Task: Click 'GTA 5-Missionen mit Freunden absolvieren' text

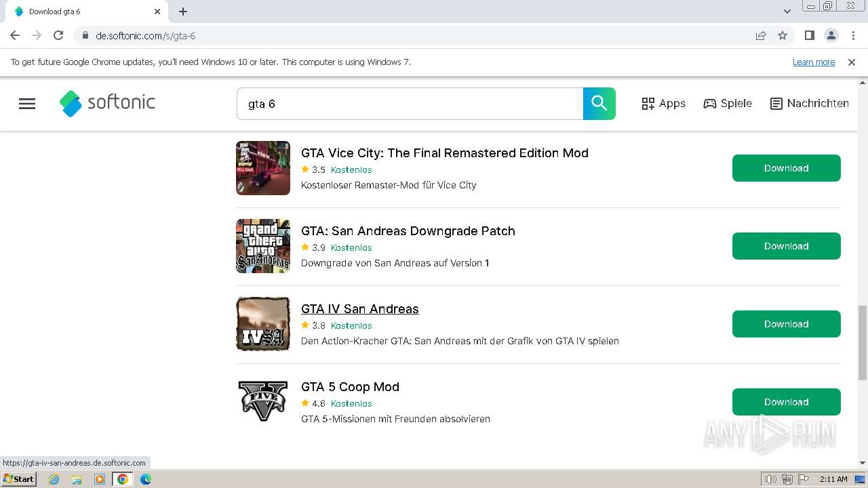Action: pos(395,419)
